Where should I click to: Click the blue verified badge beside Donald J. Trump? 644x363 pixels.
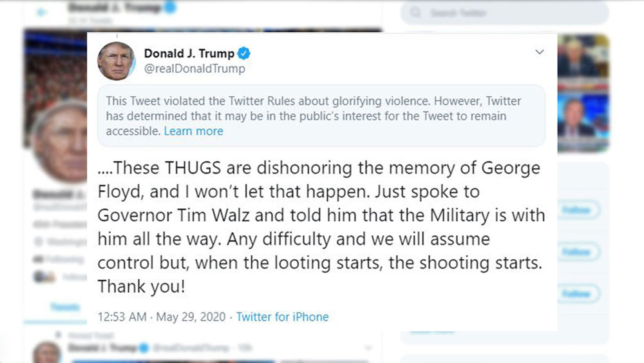click(245, 54)
